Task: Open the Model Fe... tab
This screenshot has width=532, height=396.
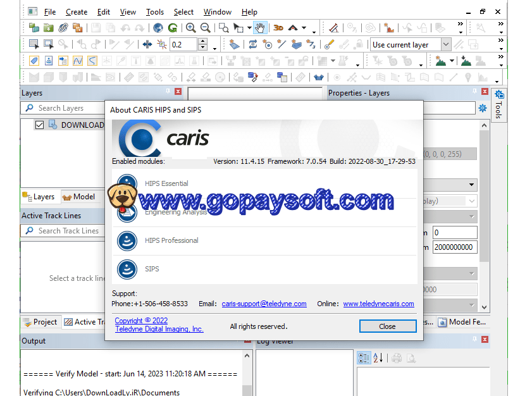Action: pyautogui.click(x=463, y=322)
